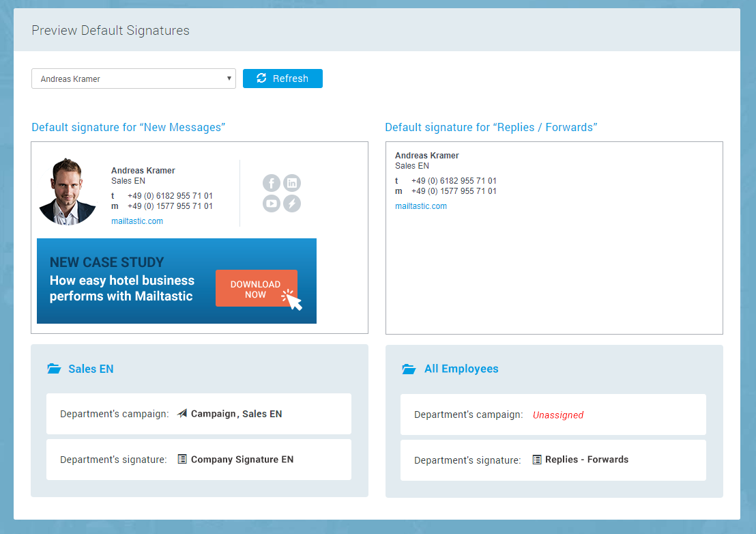Click the All Employees folder icon
756x534 pixels.
tap(409, 369)
